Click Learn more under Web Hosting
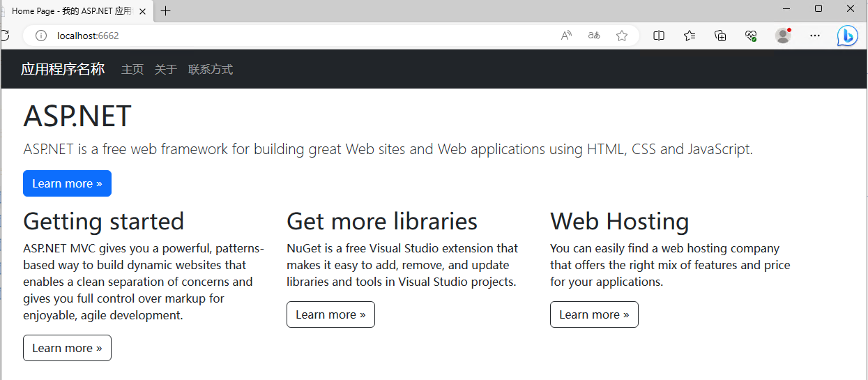 [594, 314]
